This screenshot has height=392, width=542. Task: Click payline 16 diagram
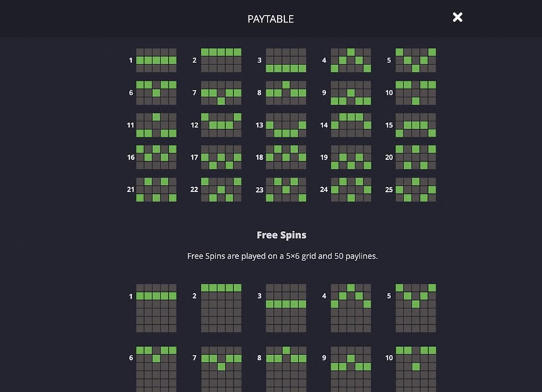(x=156, y=157)
